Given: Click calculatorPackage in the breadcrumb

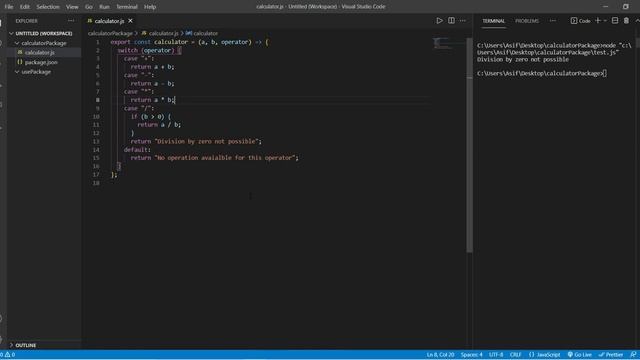Looking at the screenshot, I should point(110,33).
